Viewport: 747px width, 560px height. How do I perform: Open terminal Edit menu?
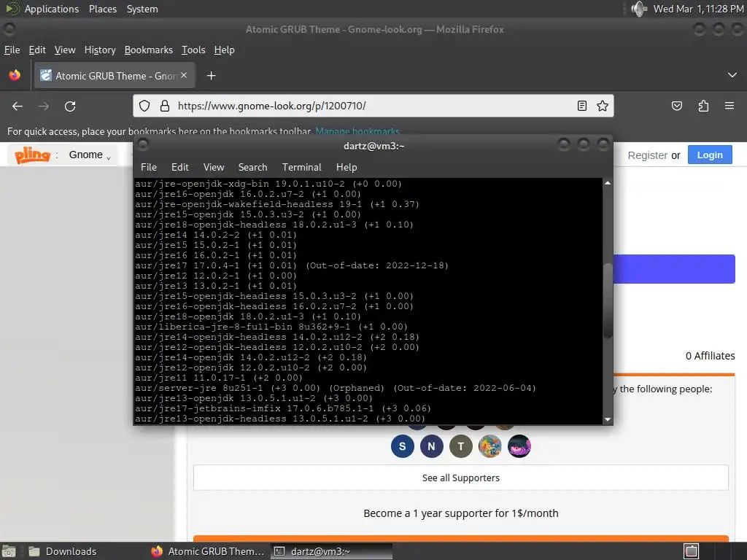pyautogui.click(x=180, y=167)
